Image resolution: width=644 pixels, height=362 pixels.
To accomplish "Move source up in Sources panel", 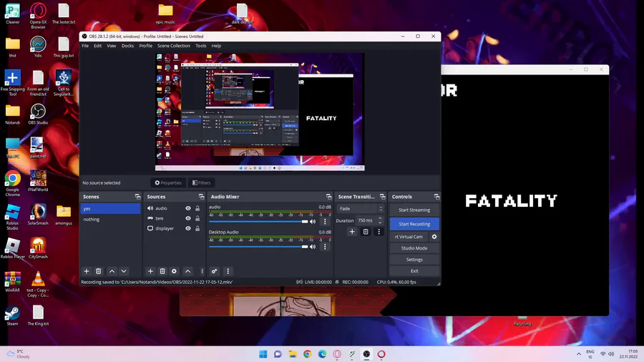I will (x=187, y=271).
